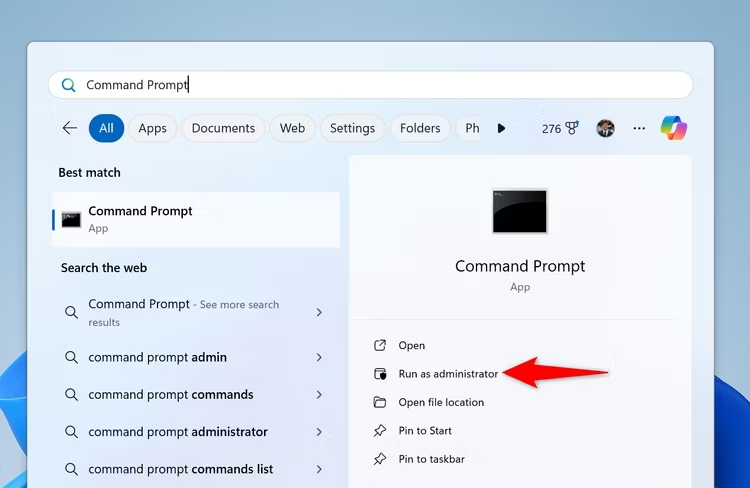Choose Pin to Start
The width and height of the screenshot is (750, 488).
(412, 431)
